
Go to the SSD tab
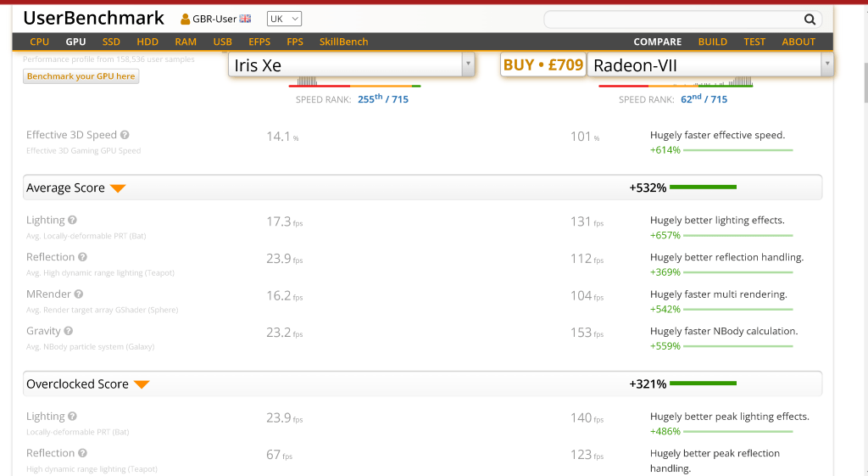111,42
